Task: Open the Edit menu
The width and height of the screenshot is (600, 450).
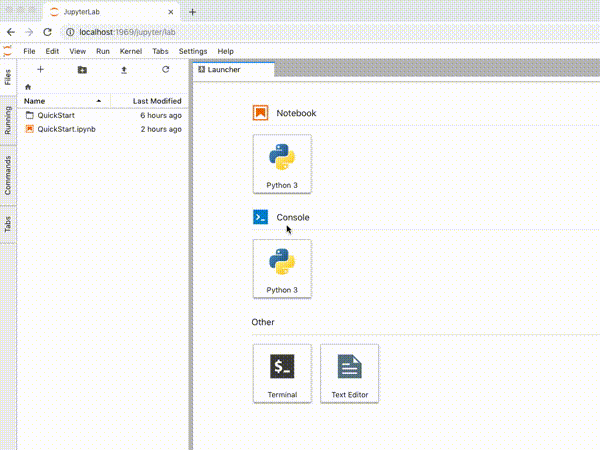Action: (x=52, y=51)
